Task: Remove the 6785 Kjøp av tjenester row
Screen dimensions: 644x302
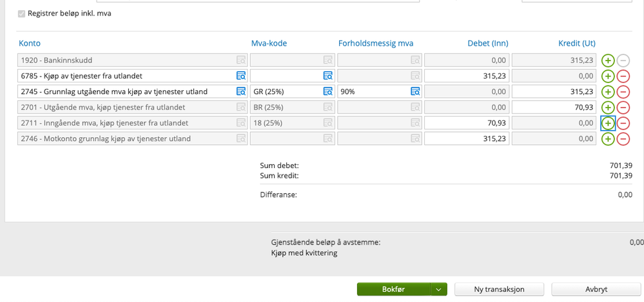Action: click(623, 77)
